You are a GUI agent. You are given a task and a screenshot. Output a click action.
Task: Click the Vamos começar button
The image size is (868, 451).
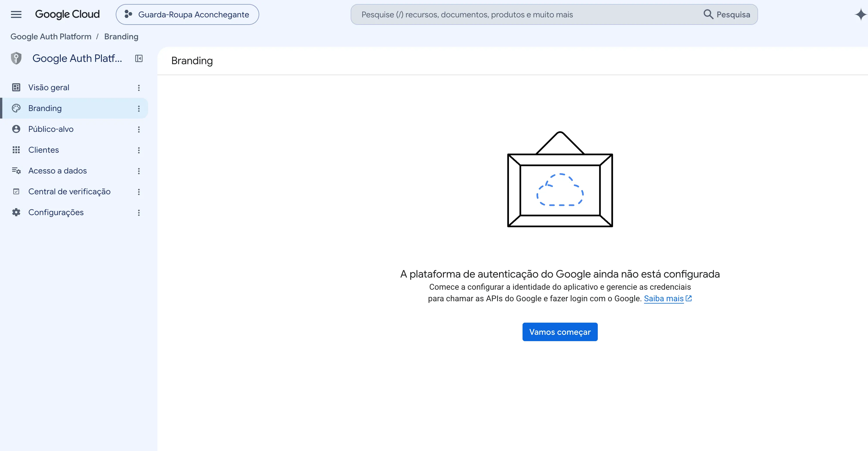coord(560,332)
